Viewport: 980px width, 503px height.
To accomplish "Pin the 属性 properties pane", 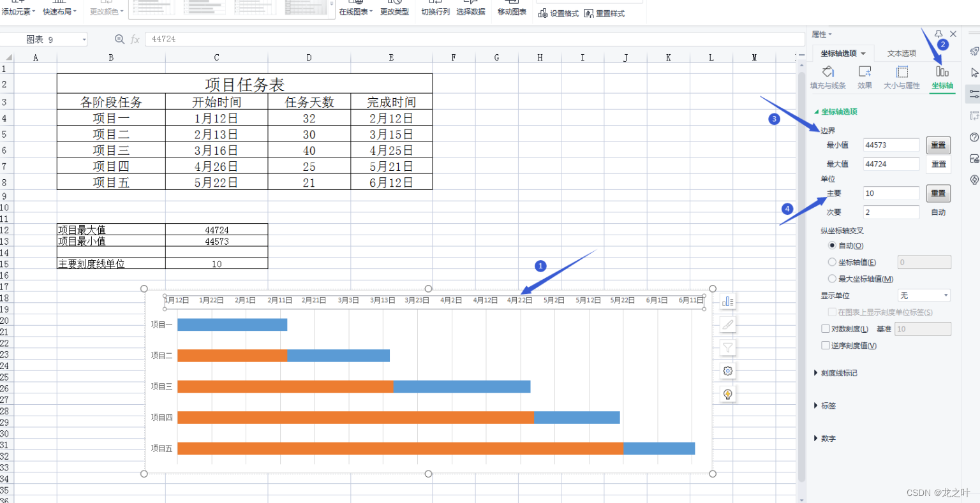I will pos(939,34).
